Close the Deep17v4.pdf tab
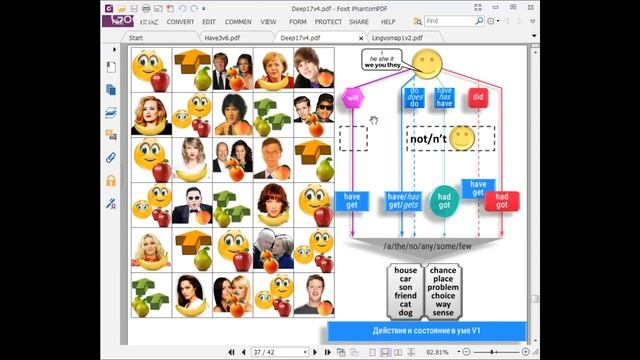The width and height of the screenshot is (640, 360). [x=361, y=38]
